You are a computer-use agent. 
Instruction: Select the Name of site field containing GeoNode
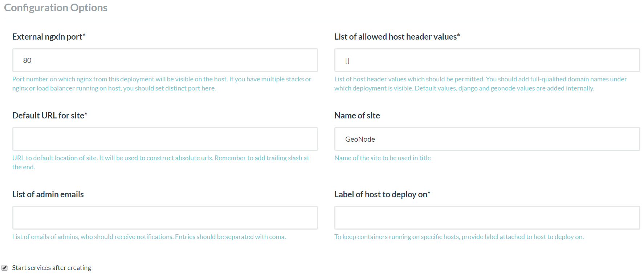pyautogui.click(x=487, y=139)
